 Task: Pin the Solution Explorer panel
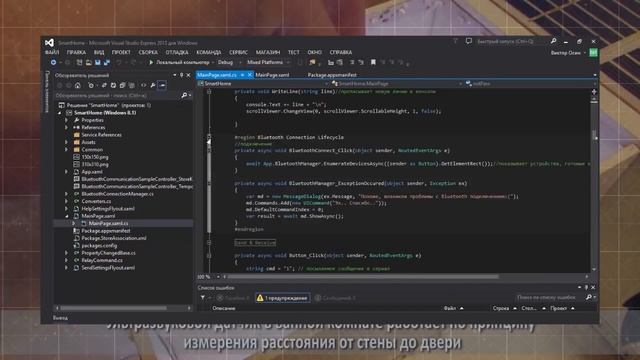(x=182, y=75)
